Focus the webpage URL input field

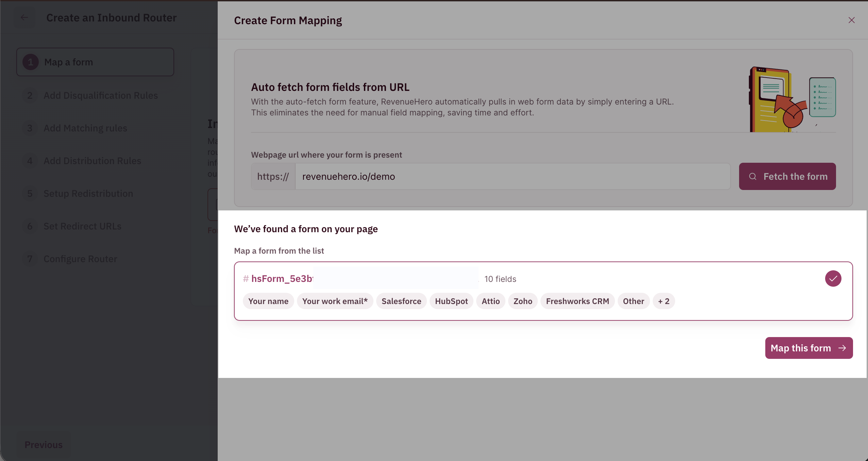point(513,176)
